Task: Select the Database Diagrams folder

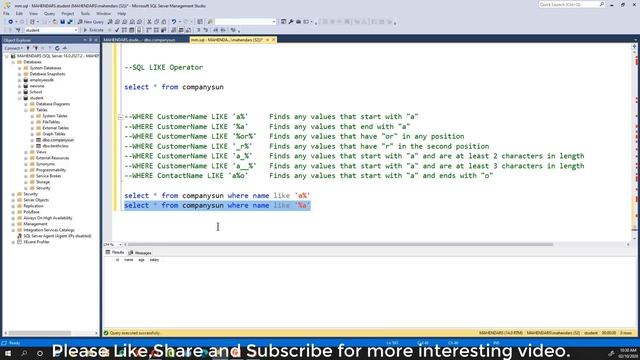Action: click(53, 104)
